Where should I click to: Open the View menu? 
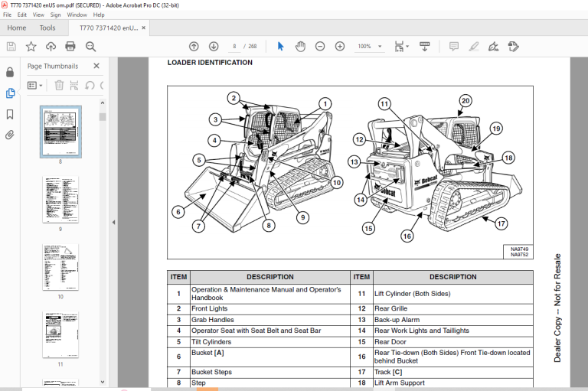(x=38, y=15)
